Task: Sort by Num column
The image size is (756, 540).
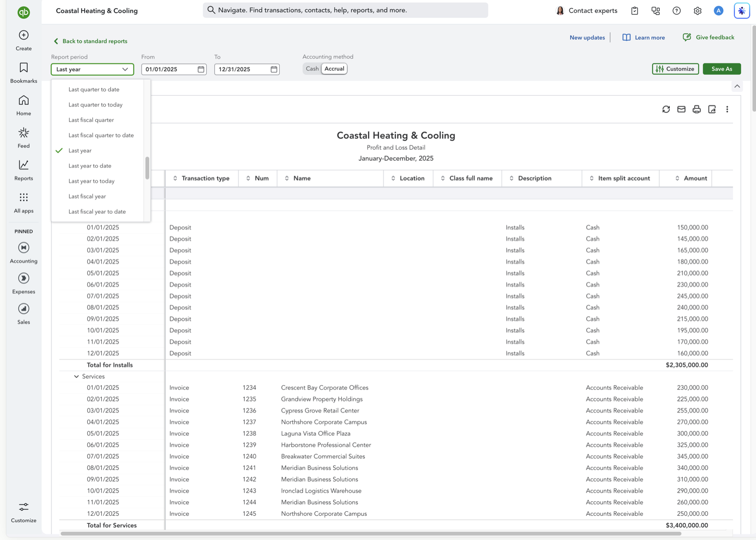Action: tap(258, 178)
